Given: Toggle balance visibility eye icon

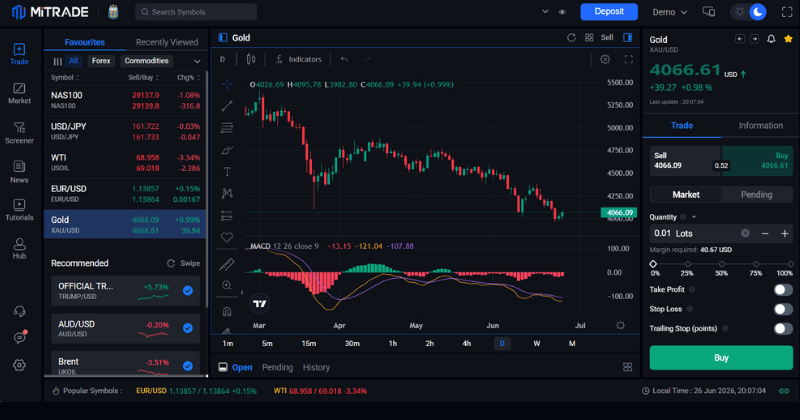Looking at the screenshot, I should coord(562,12).
